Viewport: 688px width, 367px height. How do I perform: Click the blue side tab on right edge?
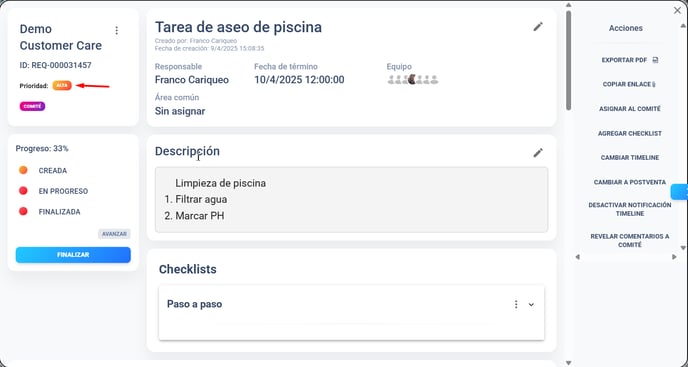[x=679, y=192]
